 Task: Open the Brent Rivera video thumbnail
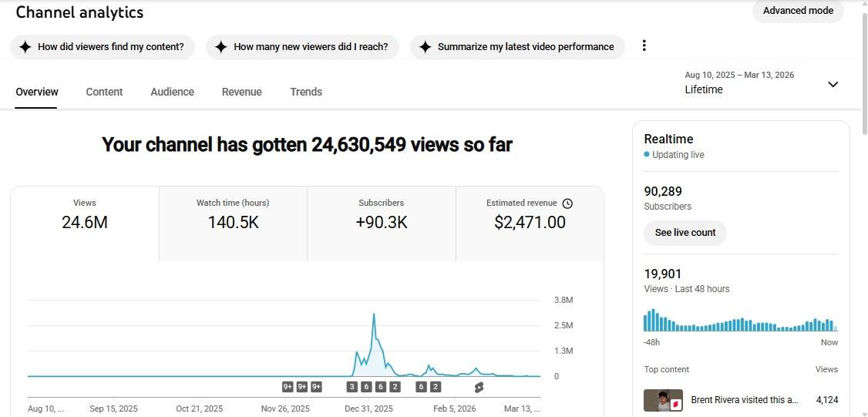663,400
